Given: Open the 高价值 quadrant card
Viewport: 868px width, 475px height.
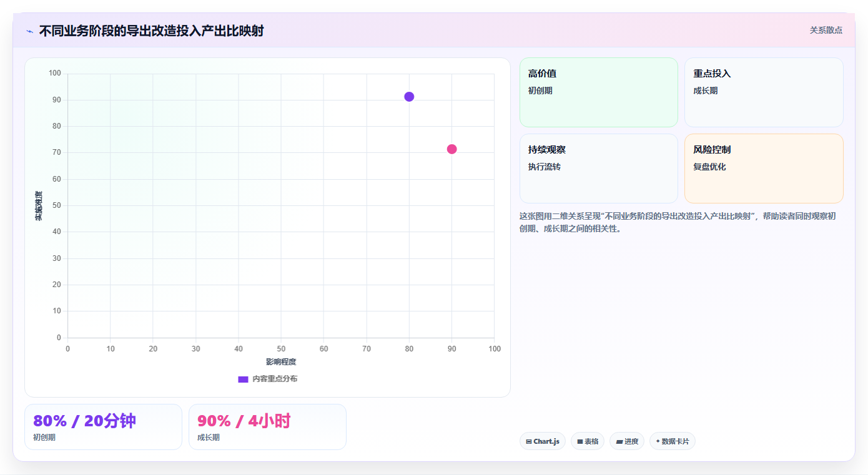Looking at the screenshot, I should click(599, 92).
